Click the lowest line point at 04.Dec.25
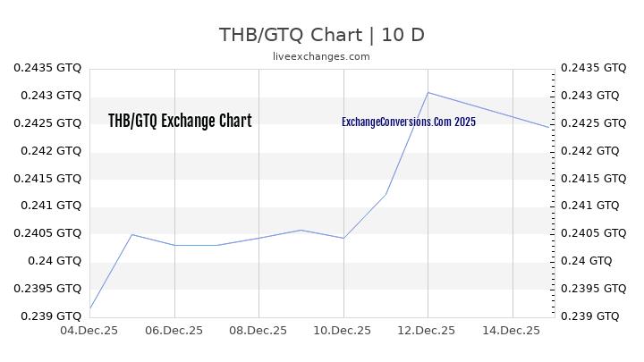This screenshot has height=362, width=644. 90,308
